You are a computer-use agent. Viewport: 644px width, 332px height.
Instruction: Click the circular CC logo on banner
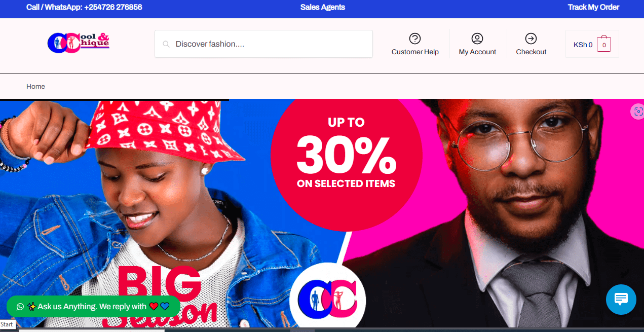pyautogui.click(x=328, y=298)
